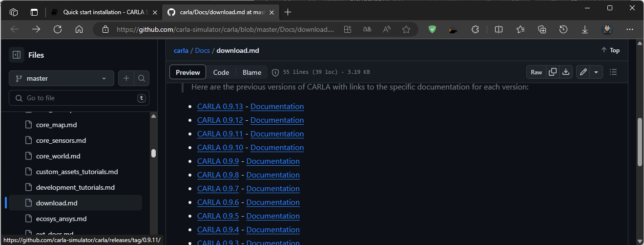Open the tab actions menu icon

coord(34,12)
